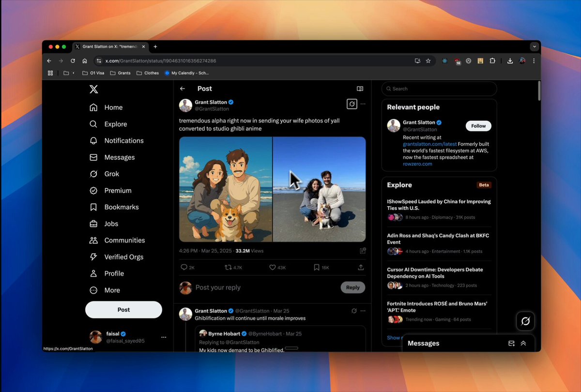
Task: Click the address bar URL
Action: pos(161,61)
